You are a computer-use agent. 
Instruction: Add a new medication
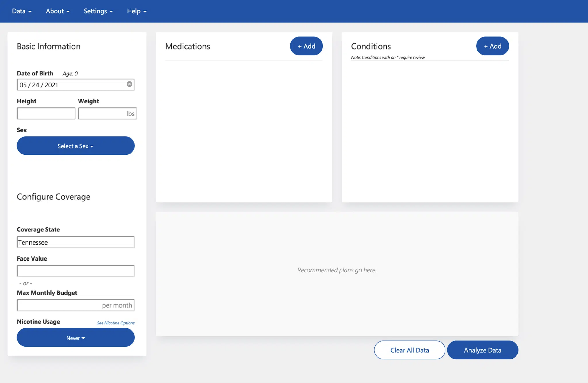tap(306, 46)
